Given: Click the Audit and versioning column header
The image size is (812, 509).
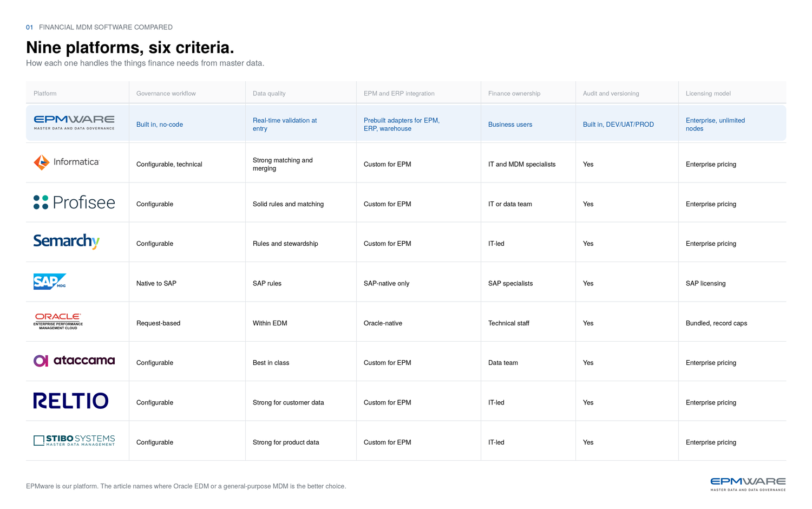Looking at the screenshot, I should (611, 93).
